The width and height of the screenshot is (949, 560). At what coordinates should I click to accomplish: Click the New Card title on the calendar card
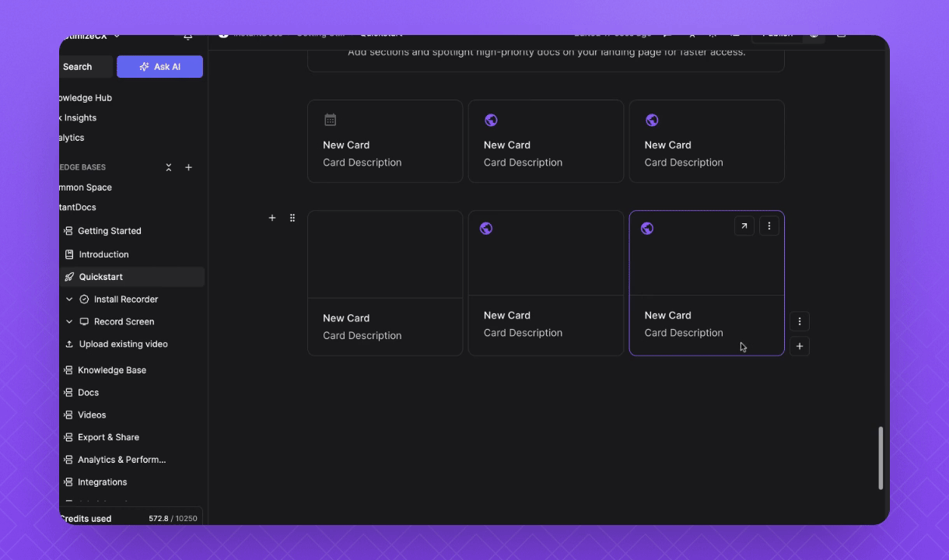tap(346, 145)
